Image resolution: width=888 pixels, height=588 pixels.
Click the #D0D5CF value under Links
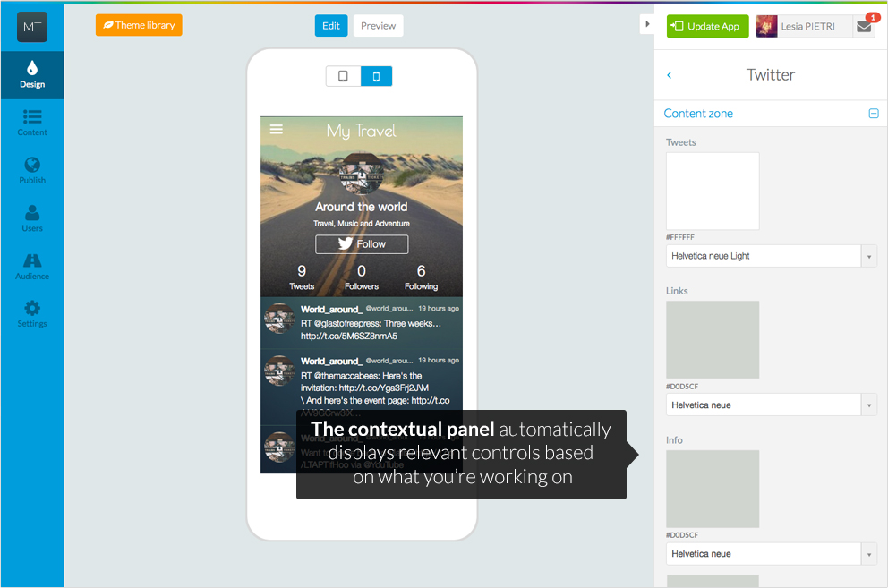click(x=682, y=387)
